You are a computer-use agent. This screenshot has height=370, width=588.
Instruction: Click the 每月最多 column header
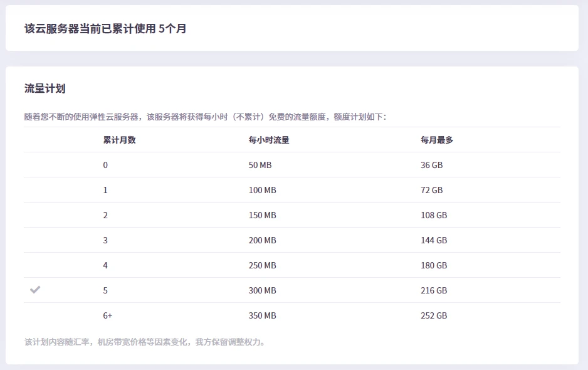coord(437,140)
